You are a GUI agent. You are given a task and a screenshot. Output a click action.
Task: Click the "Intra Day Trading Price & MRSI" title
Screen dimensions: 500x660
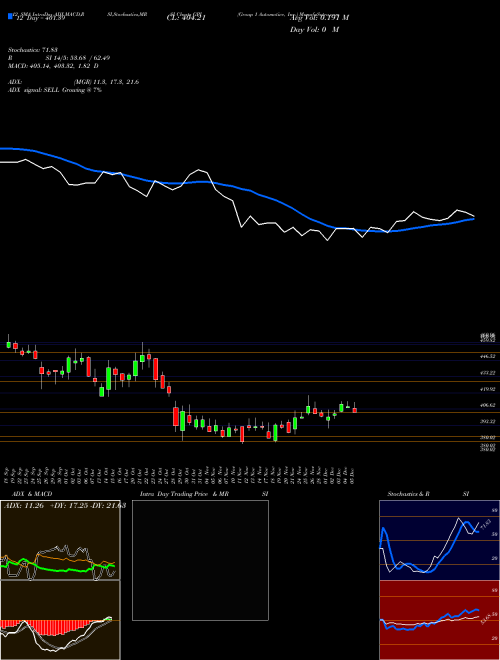(x=204, y=494)
